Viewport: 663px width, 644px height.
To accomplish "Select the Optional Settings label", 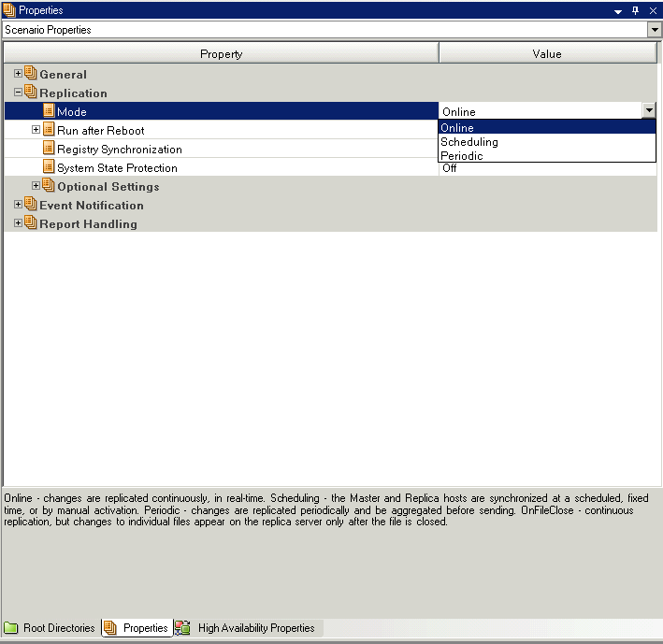I will tap(108, 186).
